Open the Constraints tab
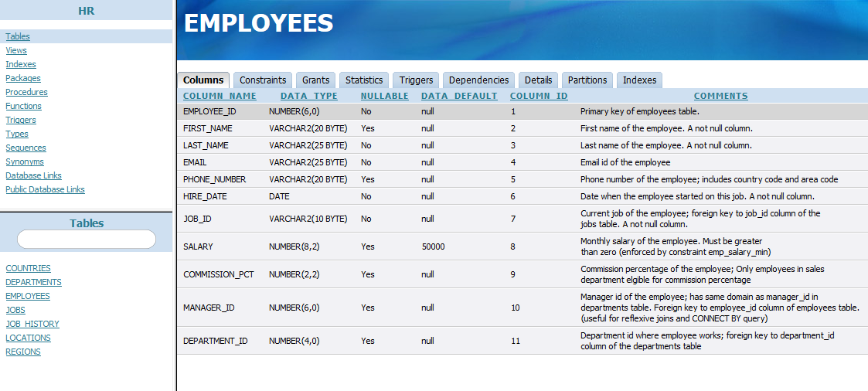This screenshot has height=391, width=868. point(263,80)
